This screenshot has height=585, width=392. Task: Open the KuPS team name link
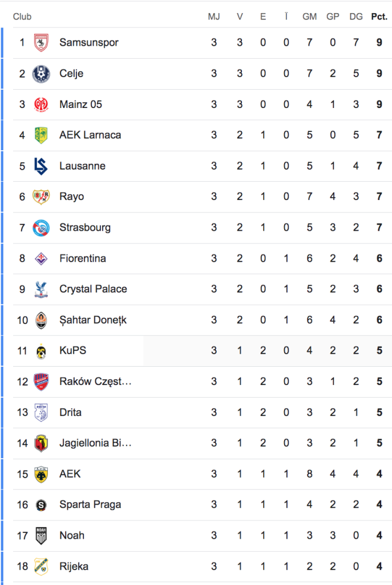tap(72, 350)
